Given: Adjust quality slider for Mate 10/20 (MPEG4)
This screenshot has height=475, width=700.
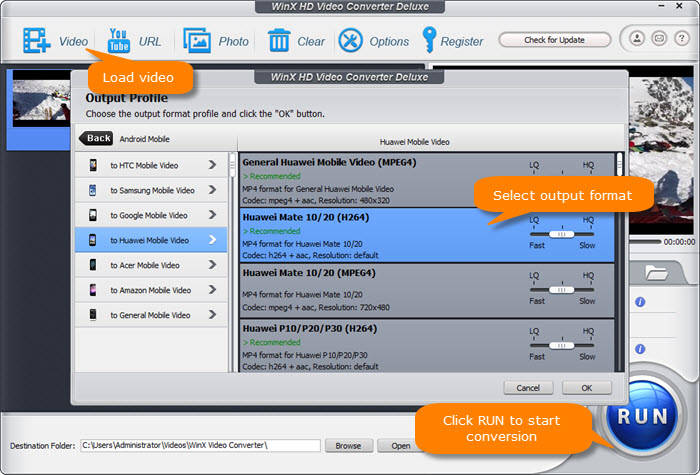Looking at the screenshot, I should point(562,290).
